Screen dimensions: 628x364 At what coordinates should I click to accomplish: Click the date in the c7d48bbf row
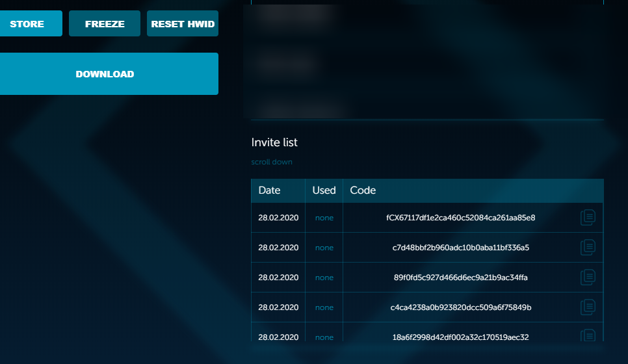pos(278,248)
